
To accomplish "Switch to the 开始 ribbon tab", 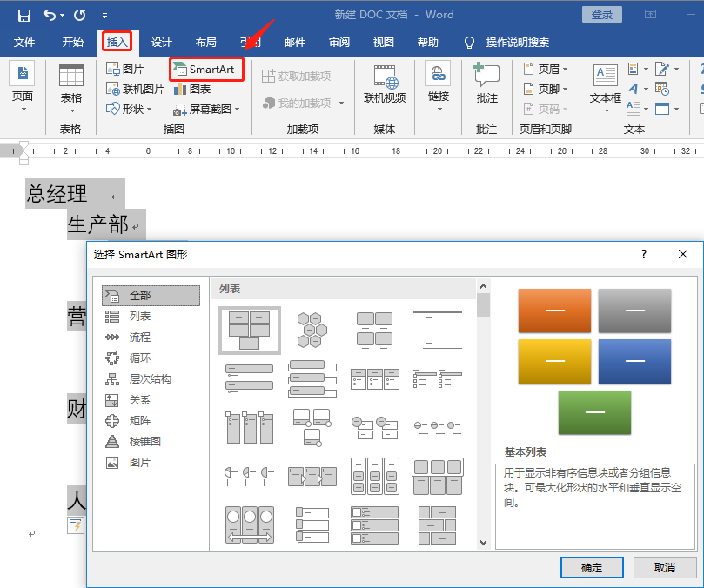I will (x=73, y=43).
